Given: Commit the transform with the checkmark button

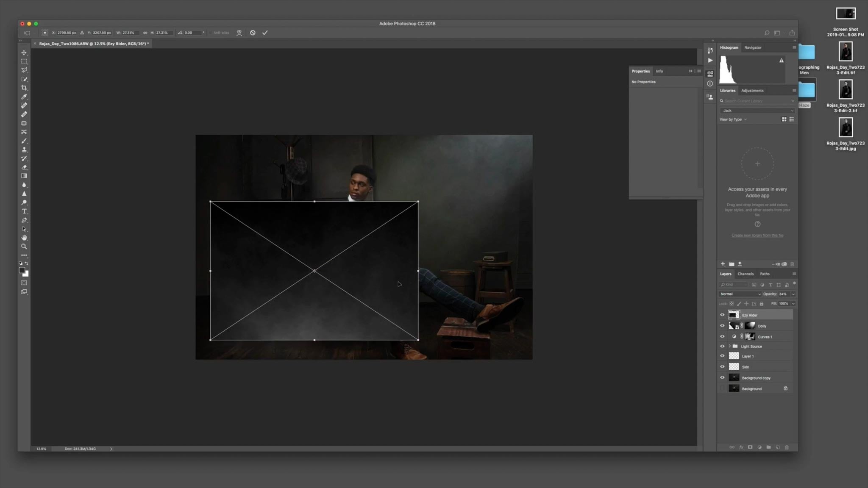Looking at the screenshot, I should pos(265,33).
